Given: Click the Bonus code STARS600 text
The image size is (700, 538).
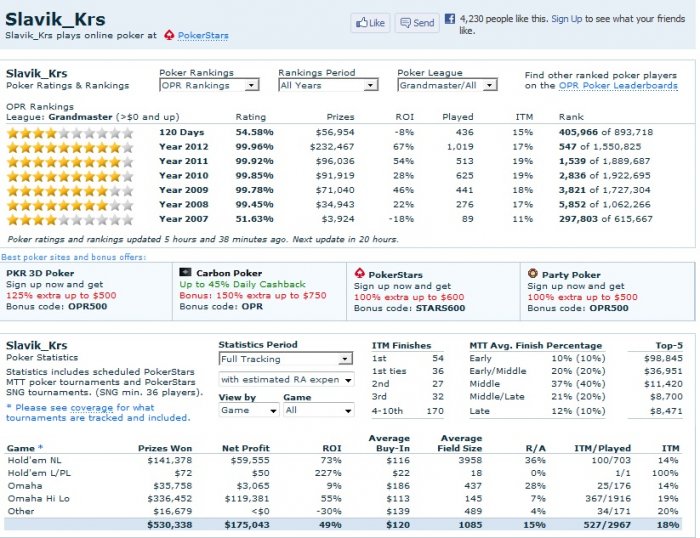Looking at the screenshot, I should click(x=409, y=308).
